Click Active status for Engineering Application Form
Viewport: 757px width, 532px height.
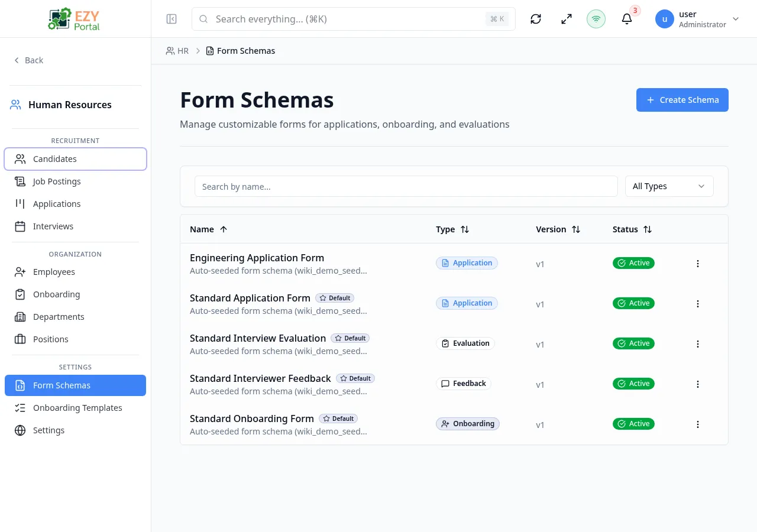(x=633, y=263)
